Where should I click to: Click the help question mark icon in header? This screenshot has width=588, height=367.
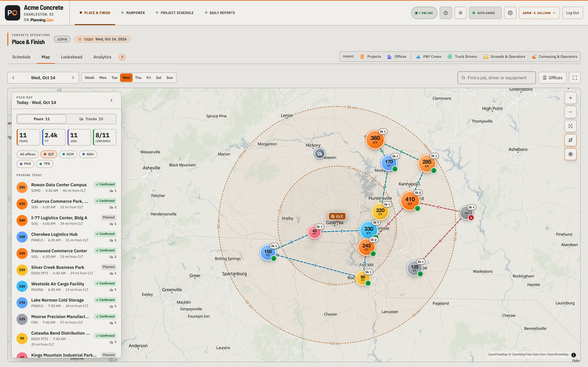point(446,13)
